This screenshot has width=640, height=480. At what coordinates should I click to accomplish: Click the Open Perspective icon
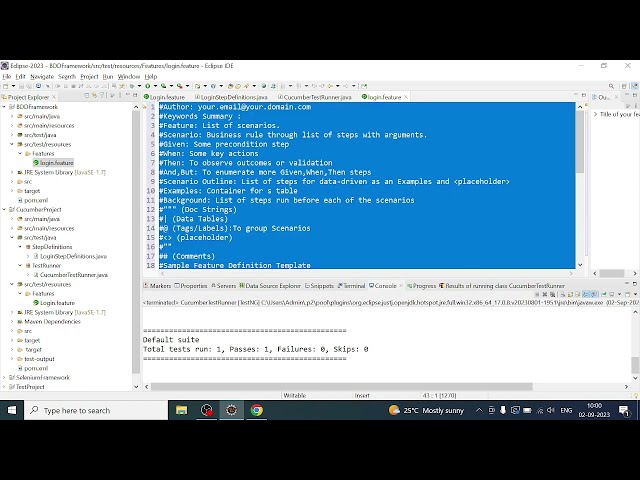(x=624, y=86)
